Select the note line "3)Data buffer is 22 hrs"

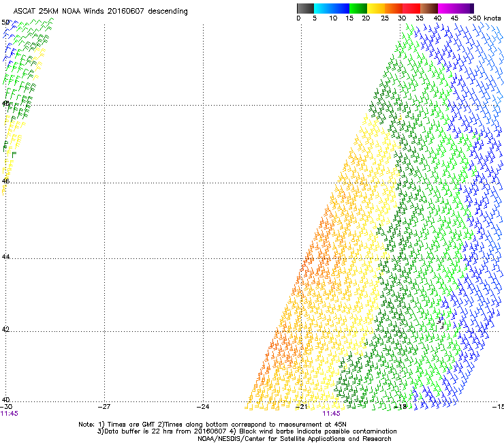click(x=247, y=431)
